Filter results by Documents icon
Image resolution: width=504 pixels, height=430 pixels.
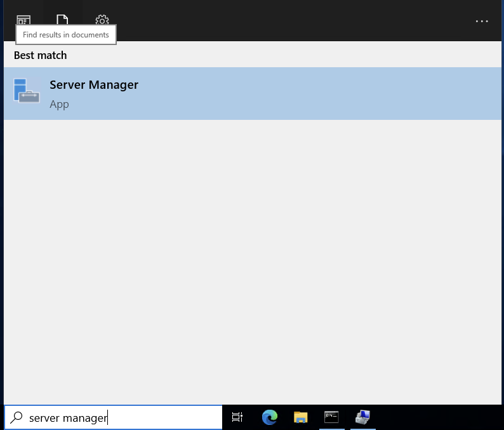62,20
